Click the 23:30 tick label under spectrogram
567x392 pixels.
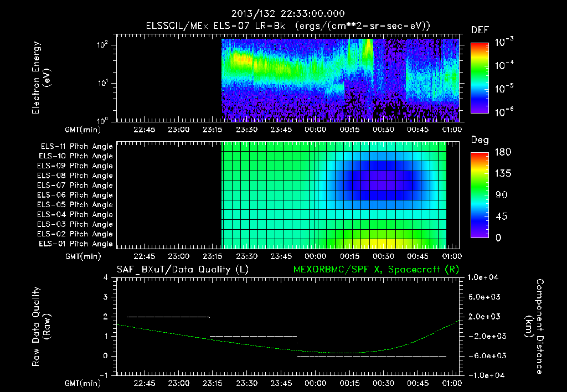(x=246, y=130)
